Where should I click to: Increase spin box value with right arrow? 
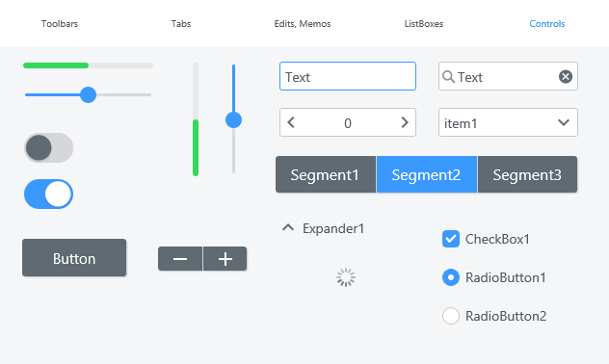point(405,122)
